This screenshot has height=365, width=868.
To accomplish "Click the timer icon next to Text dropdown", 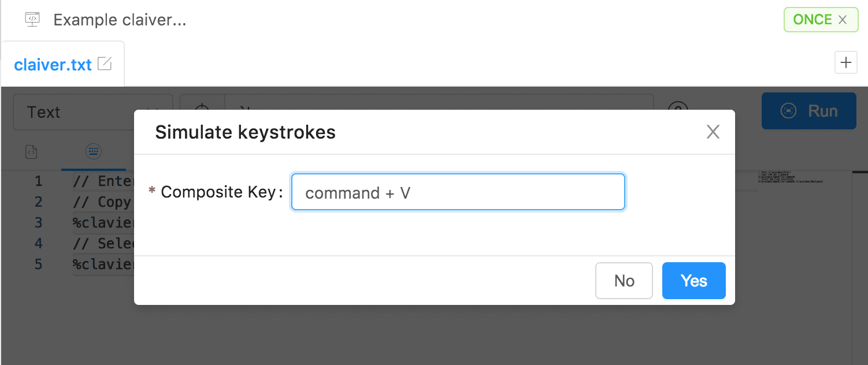I will [201, 110].
